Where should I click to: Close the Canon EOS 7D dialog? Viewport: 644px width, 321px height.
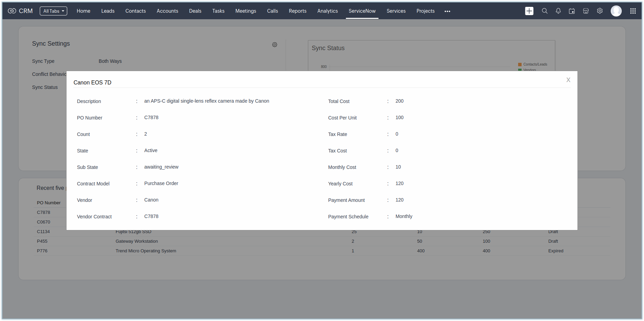[568, 80]
